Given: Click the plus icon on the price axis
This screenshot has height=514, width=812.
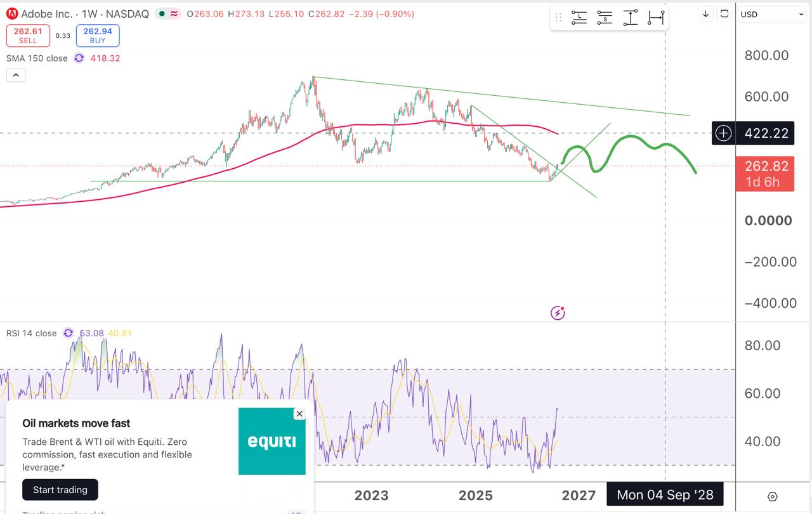Looking at the screenshot, I should pos(724,133).
